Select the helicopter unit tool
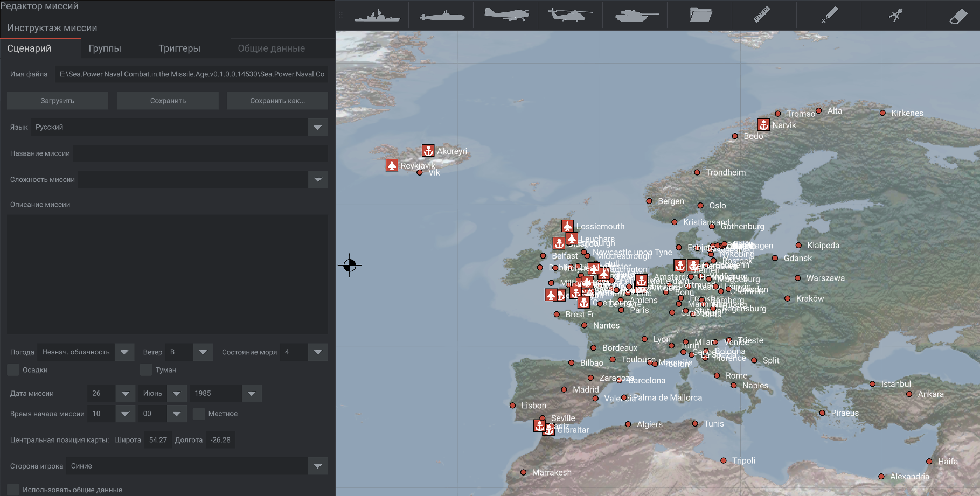 (570, 15)
